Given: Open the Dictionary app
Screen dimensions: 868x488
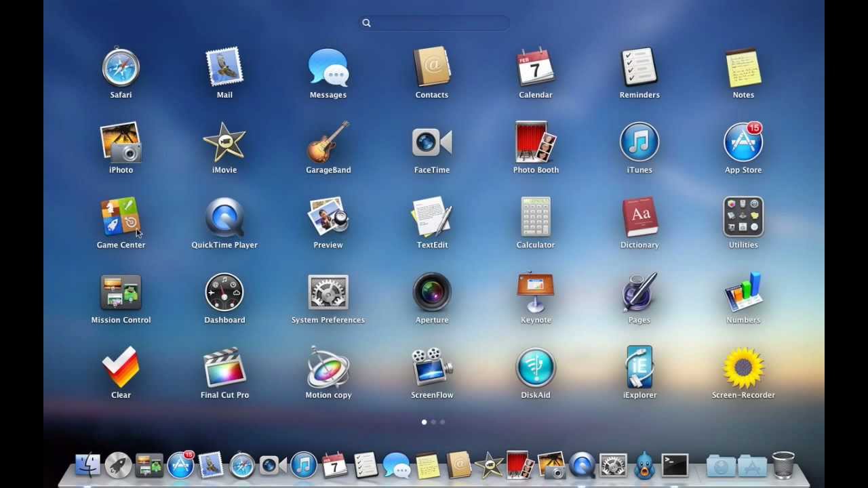Looking at the screenshot, I should [639, 218].
